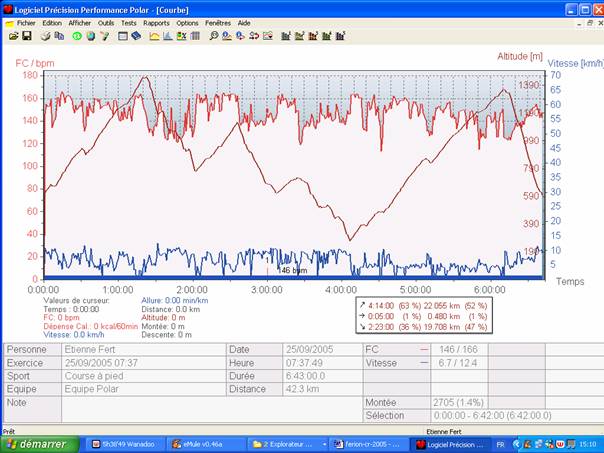The width and height of the screenshot is (604, 453).
Task: Click the copy icon beside the printer
Action: tap(59, 36)
